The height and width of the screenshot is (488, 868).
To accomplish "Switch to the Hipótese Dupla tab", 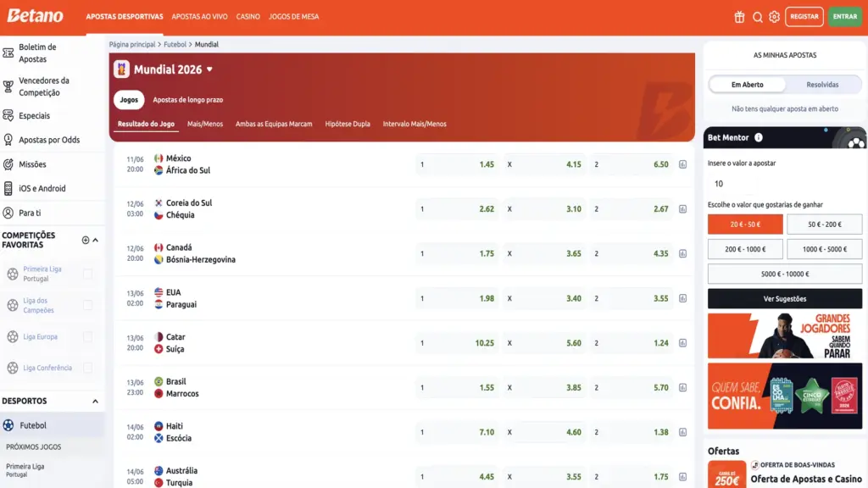I will click(x=347, y=124).
